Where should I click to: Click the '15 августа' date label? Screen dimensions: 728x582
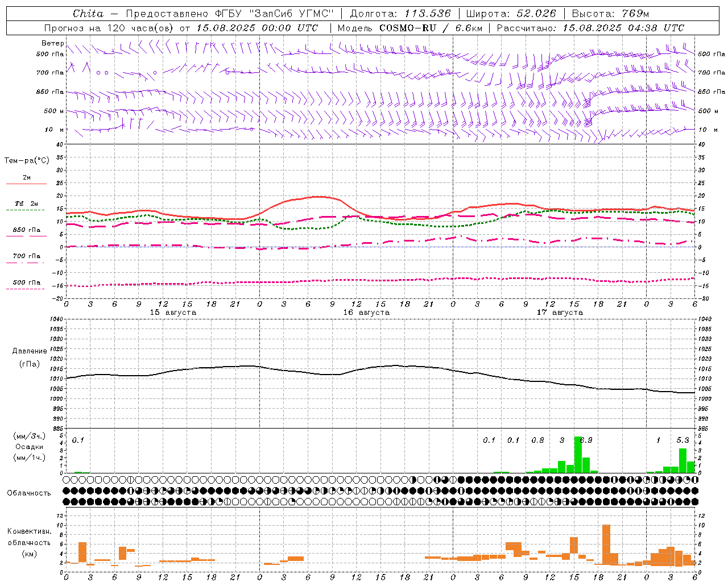point(173,313)
